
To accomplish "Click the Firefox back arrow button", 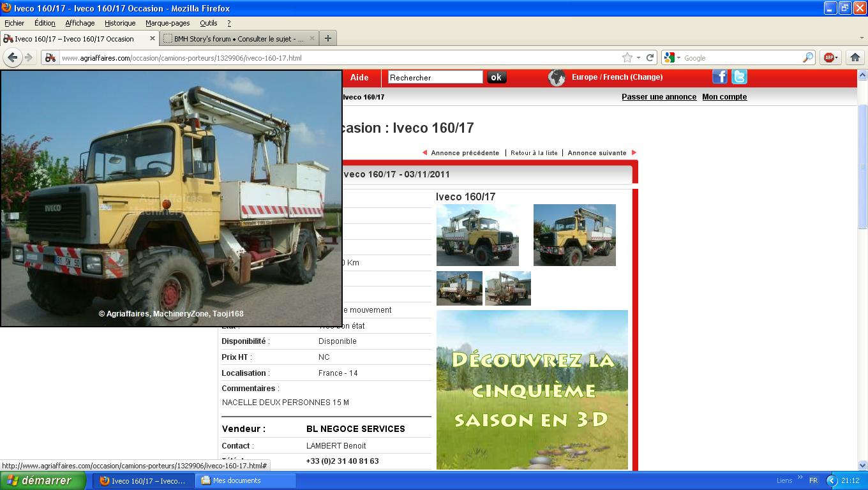I will 12,57.
